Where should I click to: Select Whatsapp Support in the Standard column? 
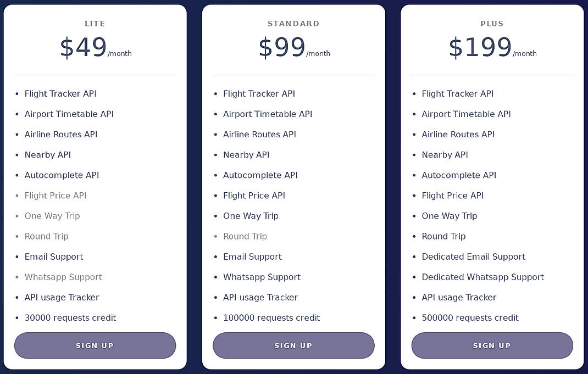click(x=262, y=277)
